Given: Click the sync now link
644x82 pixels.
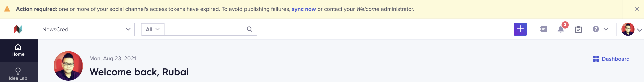Looking at the screenshot, I should pyautogui.click(x=304, y=9).
